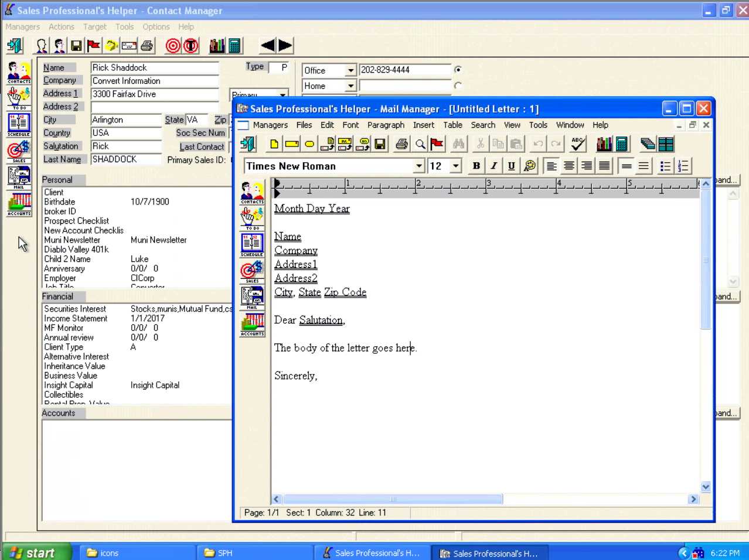
Task: Toggle italic formatting
Action: coord(493,166)
